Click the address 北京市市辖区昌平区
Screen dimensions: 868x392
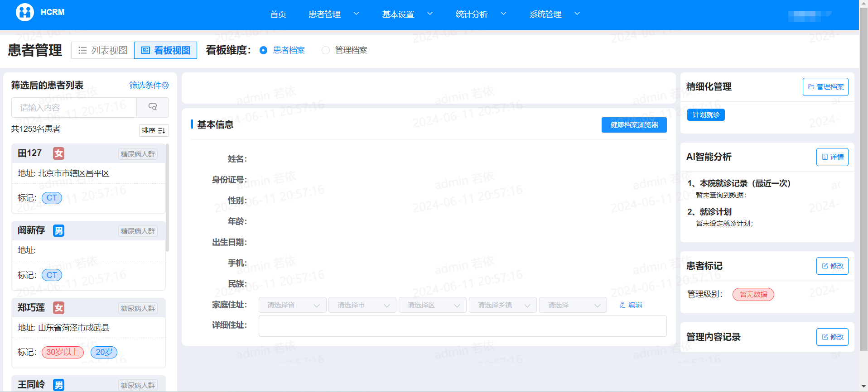[74, 173]
